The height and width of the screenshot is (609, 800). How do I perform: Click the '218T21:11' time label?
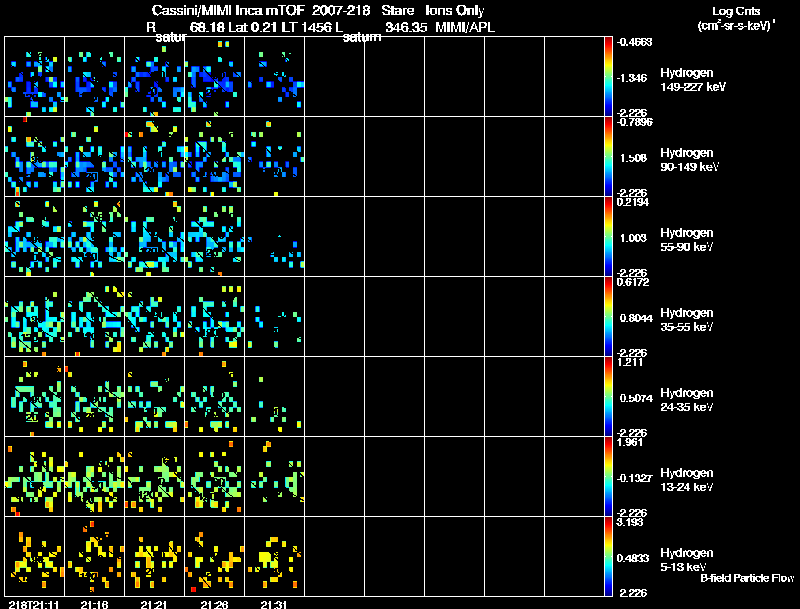click(x=34, y=604)
